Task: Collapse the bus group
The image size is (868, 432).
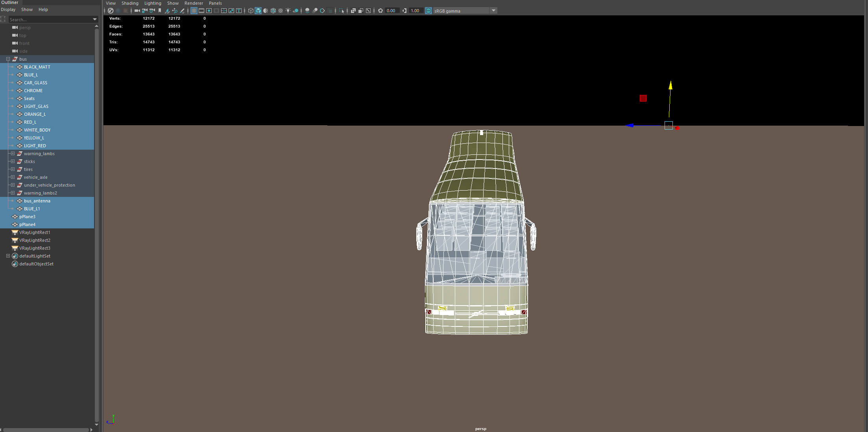Action: tap(8, 59)
